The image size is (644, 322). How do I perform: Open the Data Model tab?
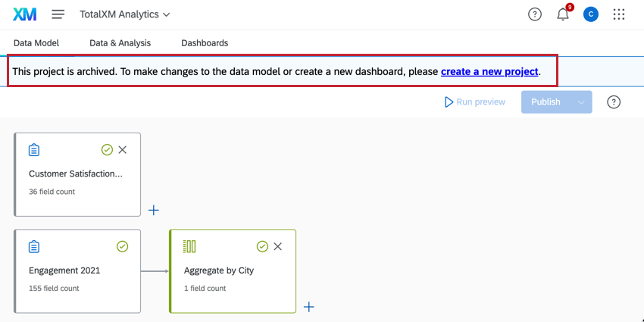click(36, 43)
